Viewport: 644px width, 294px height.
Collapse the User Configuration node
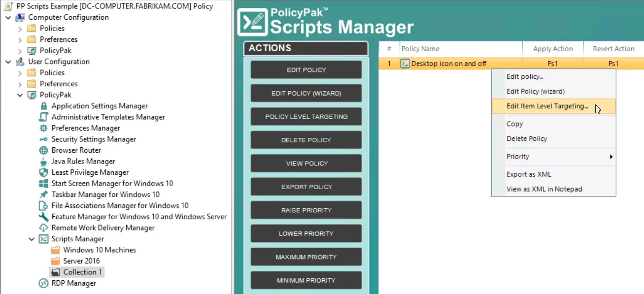8,62
